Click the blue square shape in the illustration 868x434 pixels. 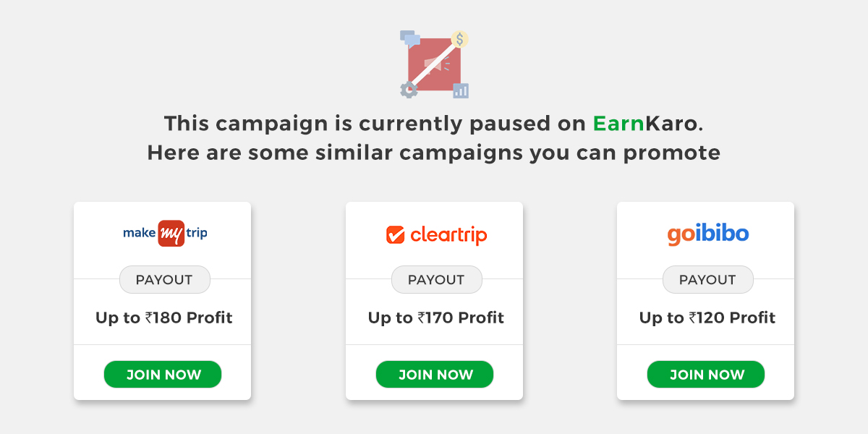tap(407, 36)
